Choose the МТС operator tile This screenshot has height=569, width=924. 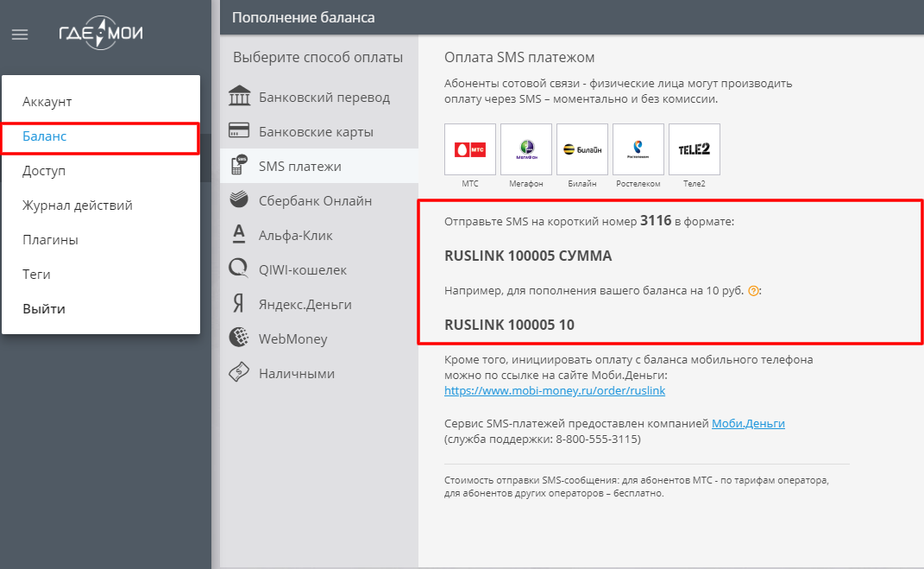tap(470, 149)
